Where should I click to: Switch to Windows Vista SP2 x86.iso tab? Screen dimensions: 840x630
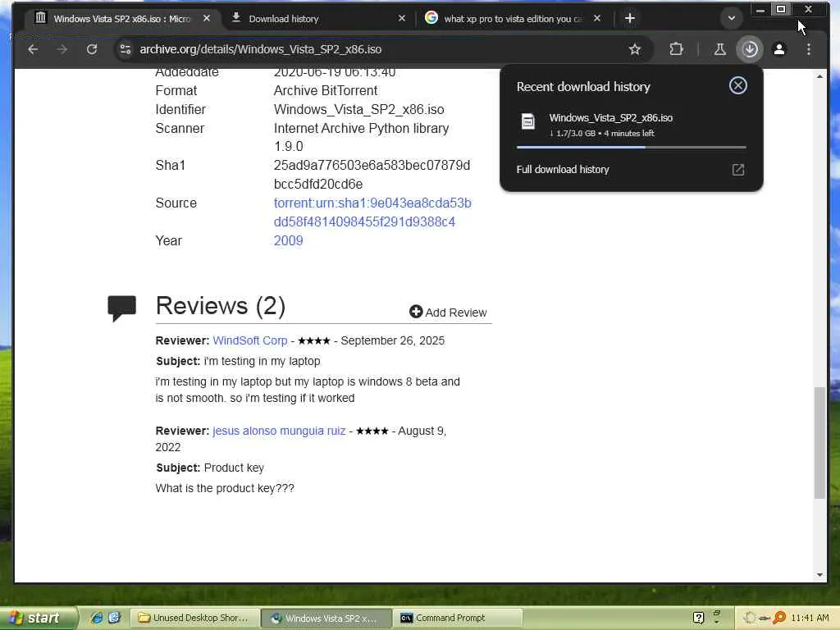click(x=121, y=18)
